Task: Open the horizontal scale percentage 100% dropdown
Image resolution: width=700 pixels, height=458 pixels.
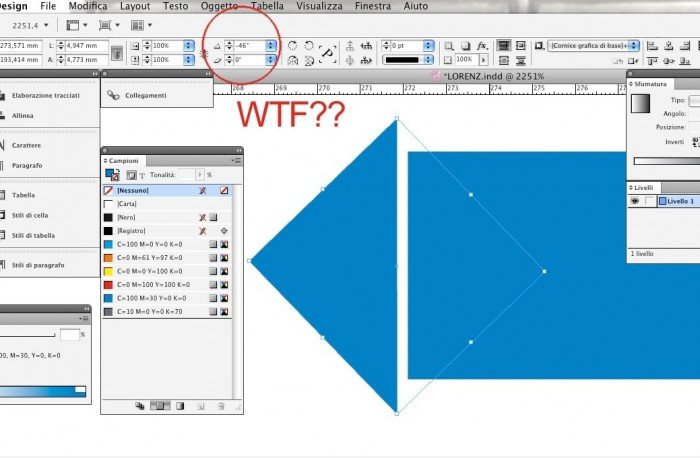Action: (189, 46)
